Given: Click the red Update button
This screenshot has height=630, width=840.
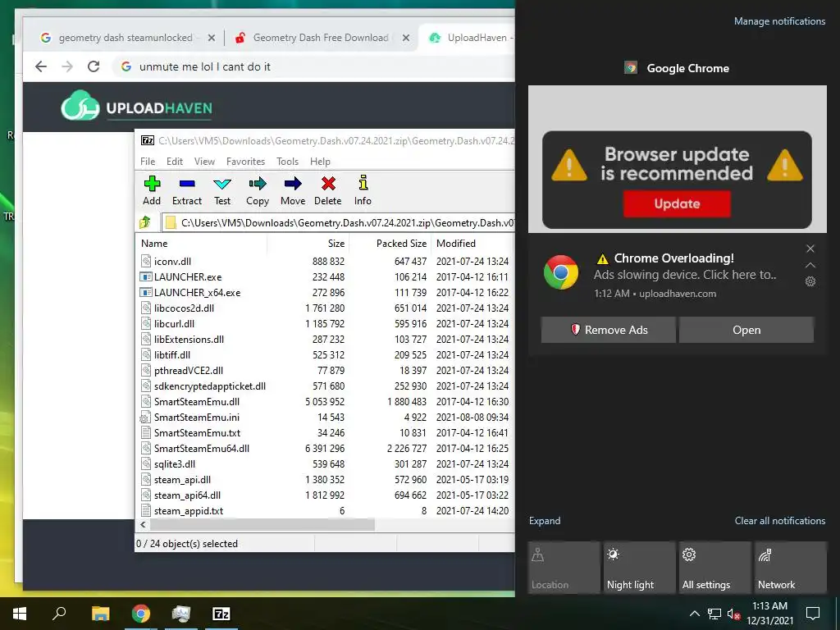Looking at the screenshot, I should click(677, 203).
